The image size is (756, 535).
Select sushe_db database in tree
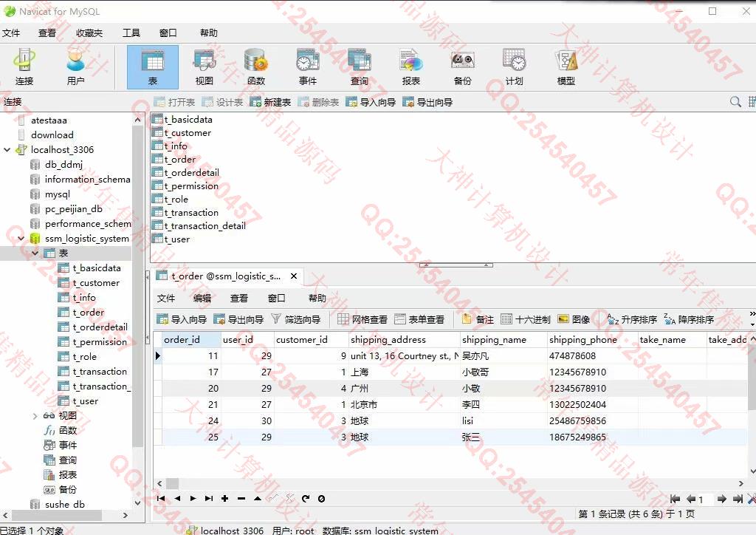[65, 504]
